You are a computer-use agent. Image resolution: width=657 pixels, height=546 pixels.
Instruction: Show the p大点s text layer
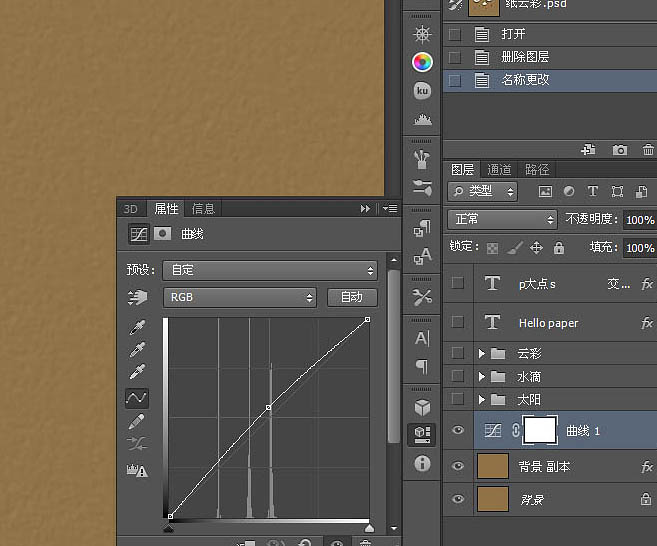(x=458, y=283)
